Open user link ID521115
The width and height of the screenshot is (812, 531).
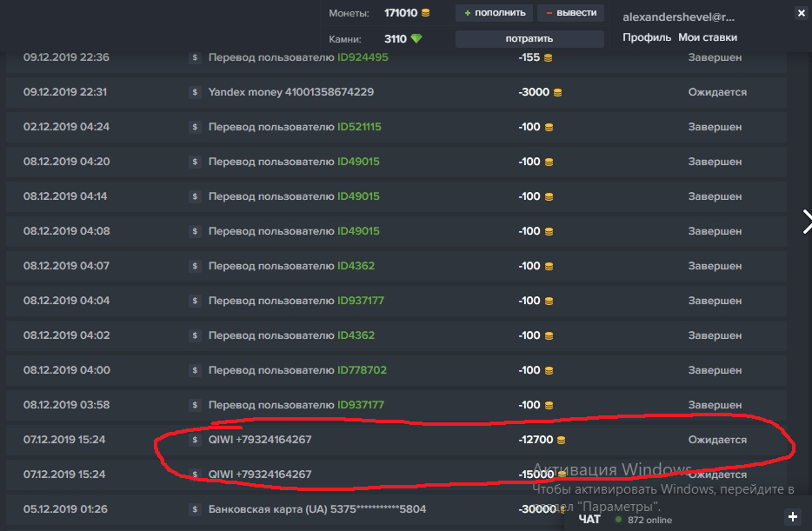pyautogui.click(x=359, y=127)
